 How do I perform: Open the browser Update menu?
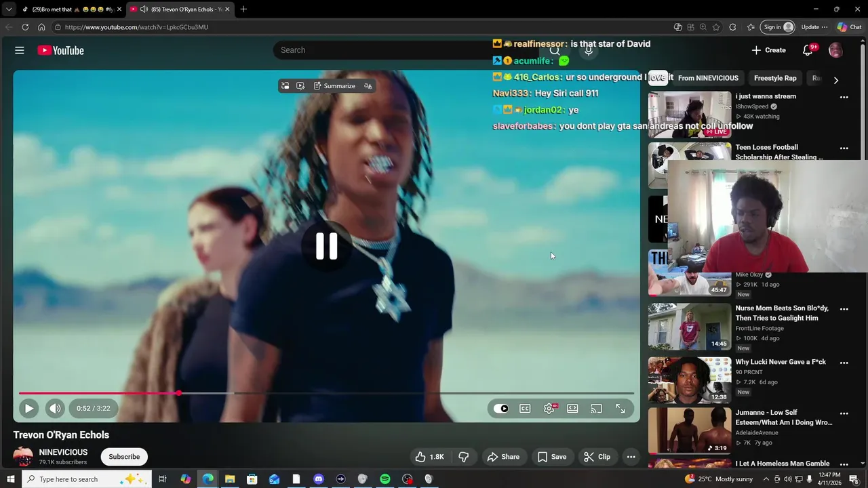coord(814,27)
